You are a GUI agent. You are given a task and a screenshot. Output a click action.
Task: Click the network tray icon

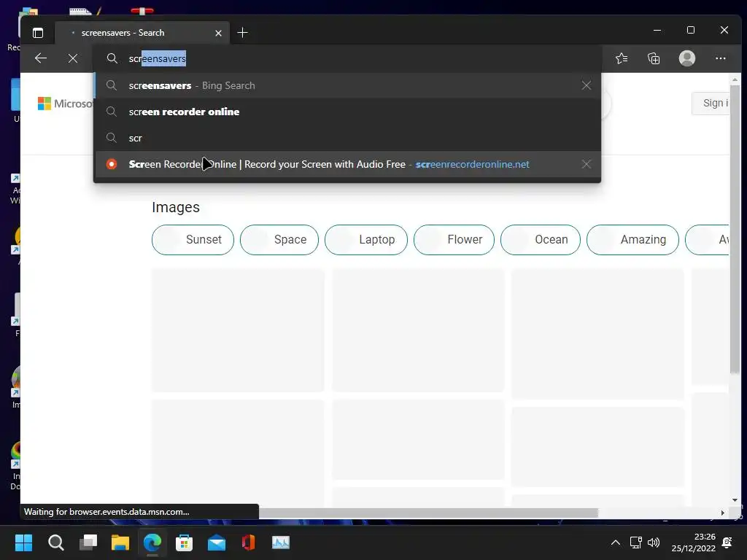tap(635, 542)
